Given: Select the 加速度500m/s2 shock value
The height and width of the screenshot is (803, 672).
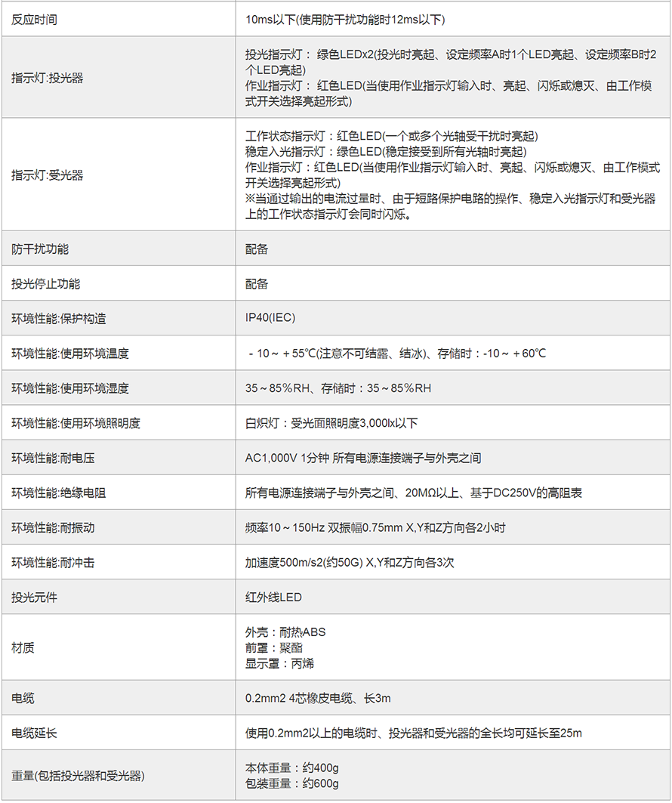Looking at the screenshot, I should [350, 562].
